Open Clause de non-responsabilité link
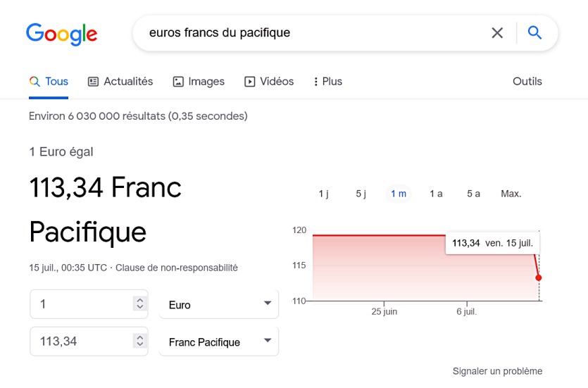 tap(177, 268)
